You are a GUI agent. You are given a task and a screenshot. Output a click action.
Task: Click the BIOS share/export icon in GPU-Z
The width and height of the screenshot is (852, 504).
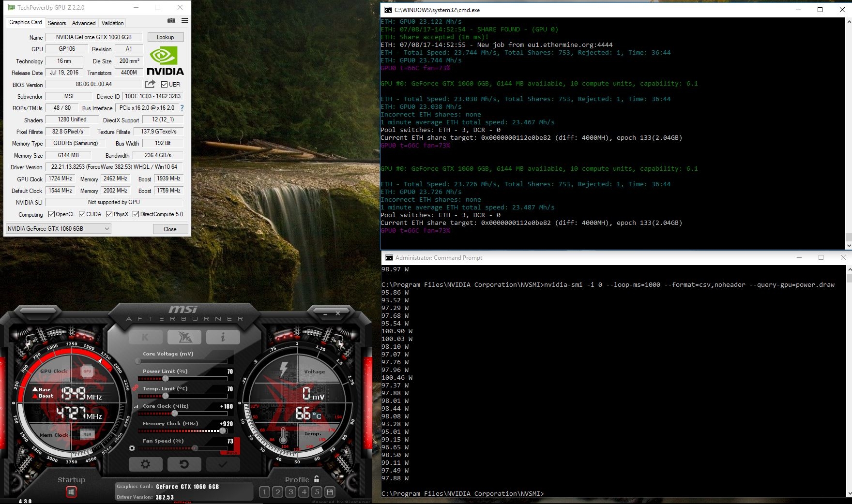point(151,84)
